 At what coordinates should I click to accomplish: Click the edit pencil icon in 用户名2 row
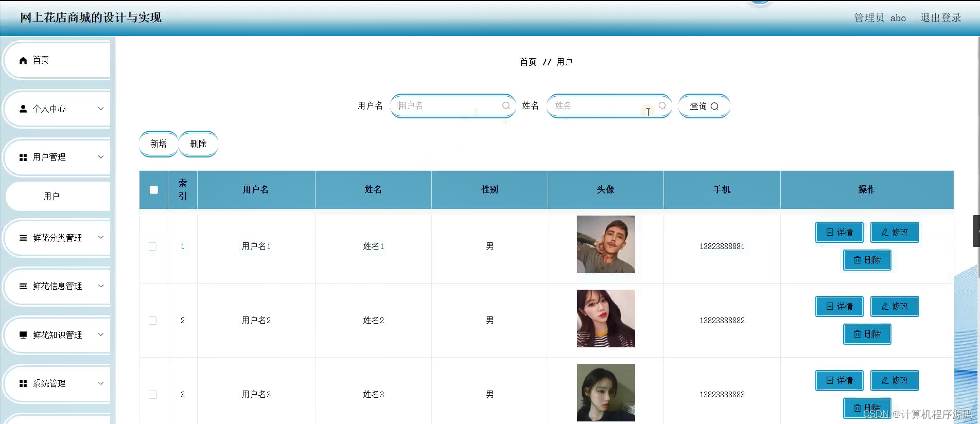885,306
